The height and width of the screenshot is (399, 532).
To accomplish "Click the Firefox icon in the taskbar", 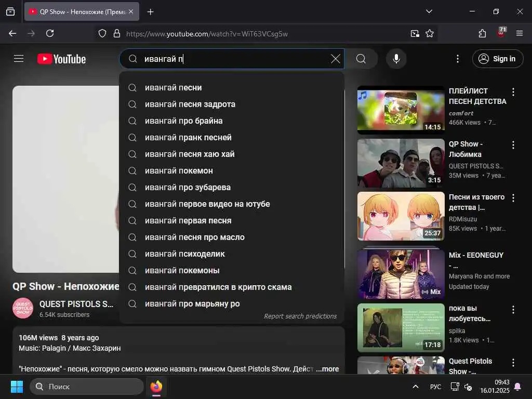I will pos(156,387).
